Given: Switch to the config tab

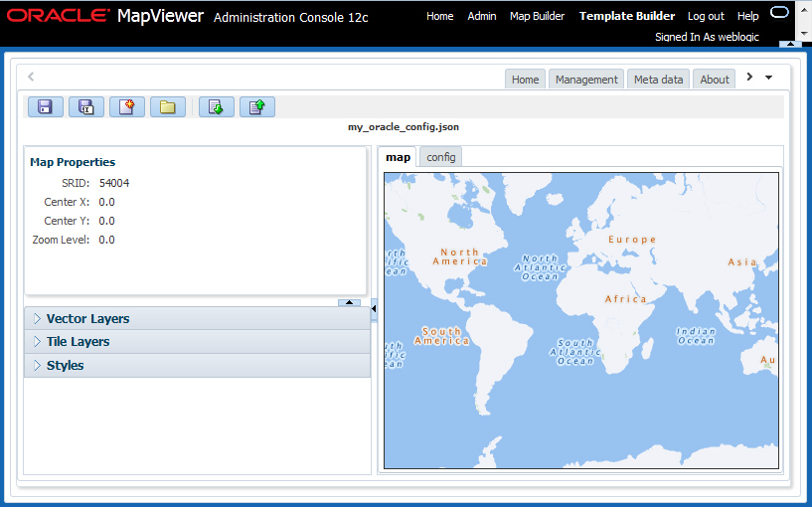Looking at the screenshot, I should pyautogui.click(x=440, y=157).
